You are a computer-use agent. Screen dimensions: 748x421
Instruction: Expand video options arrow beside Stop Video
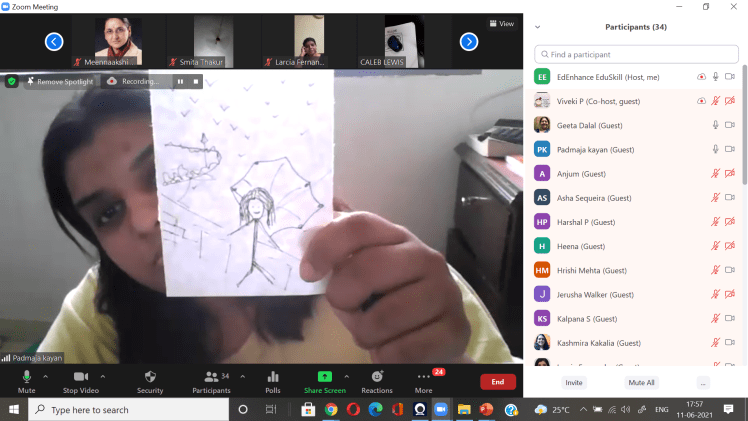click(x=103, y=377)
